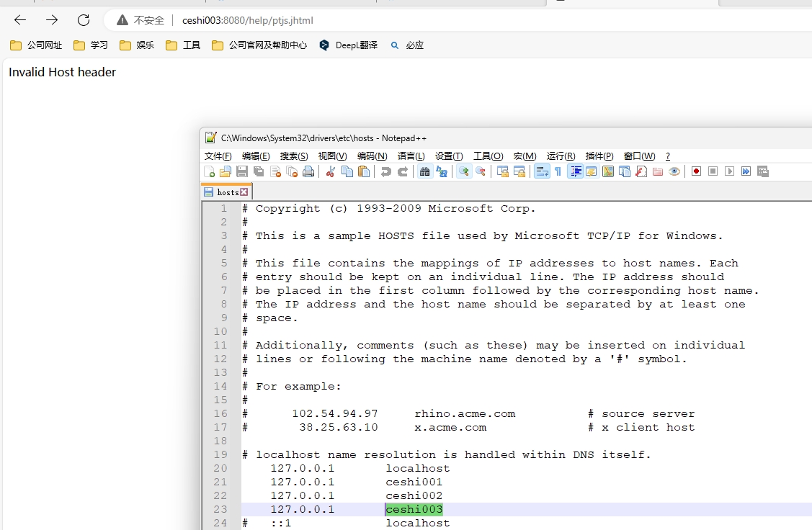The image size is (812, 530).
Task: Open the 公司网址 bookmark folder
Action: (x=37, y=45)
